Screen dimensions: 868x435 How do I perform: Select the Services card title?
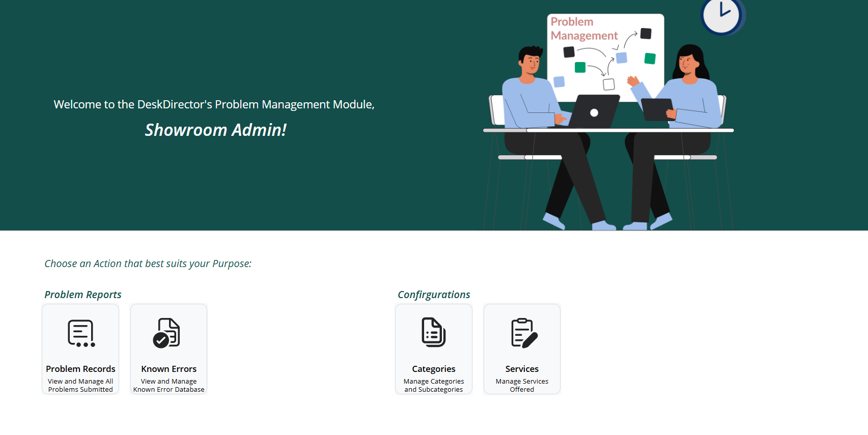pos(522,369)
